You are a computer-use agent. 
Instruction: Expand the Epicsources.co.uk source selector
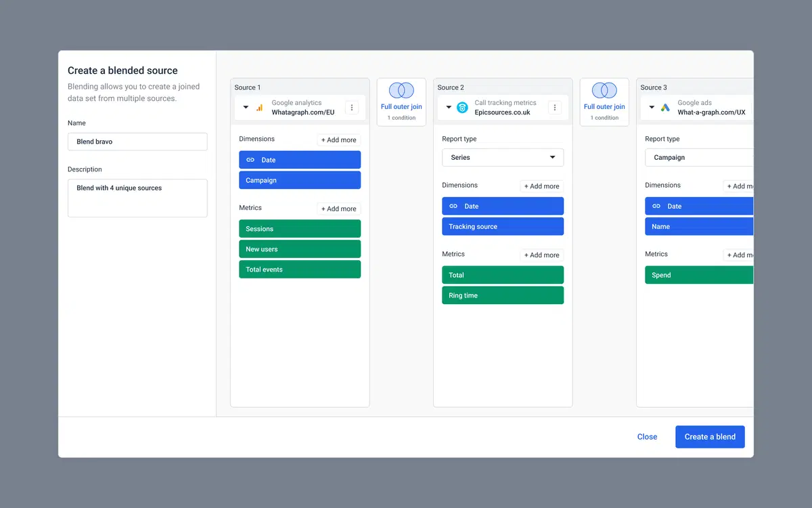click(449, 107)
